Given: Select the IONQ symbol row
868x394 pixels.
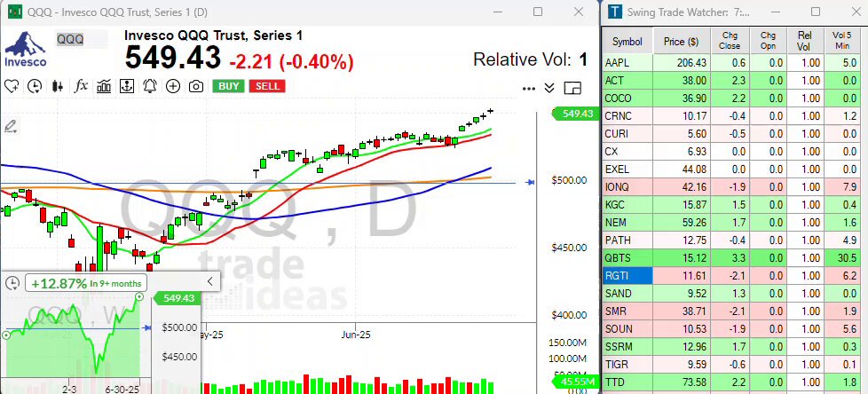Looking at the screenshot, I should click(732, 187).
